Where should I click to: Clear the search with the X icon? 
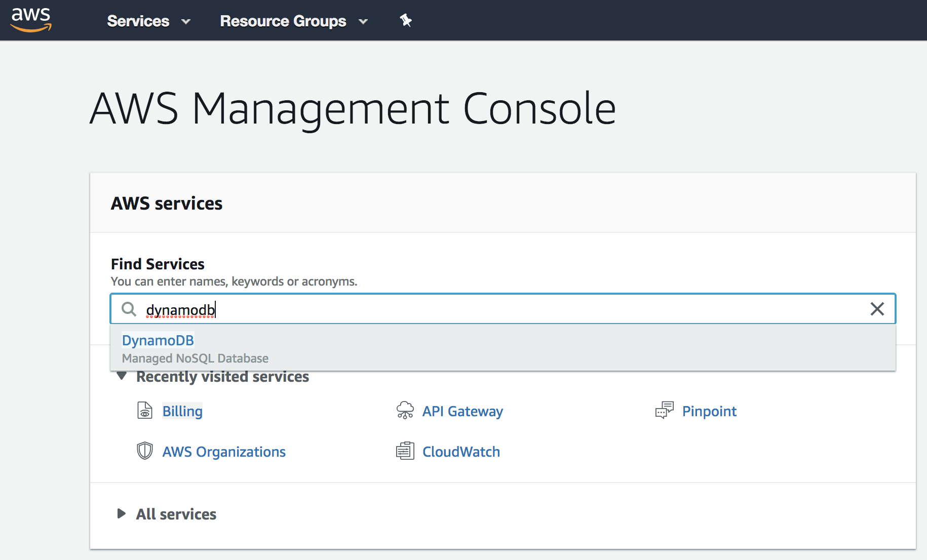(877, 309)
